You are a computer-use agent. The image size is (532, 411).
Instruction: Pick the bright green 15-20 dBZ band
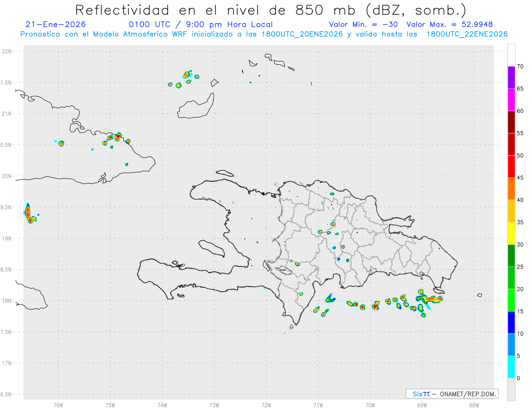(x=511, y=300)
